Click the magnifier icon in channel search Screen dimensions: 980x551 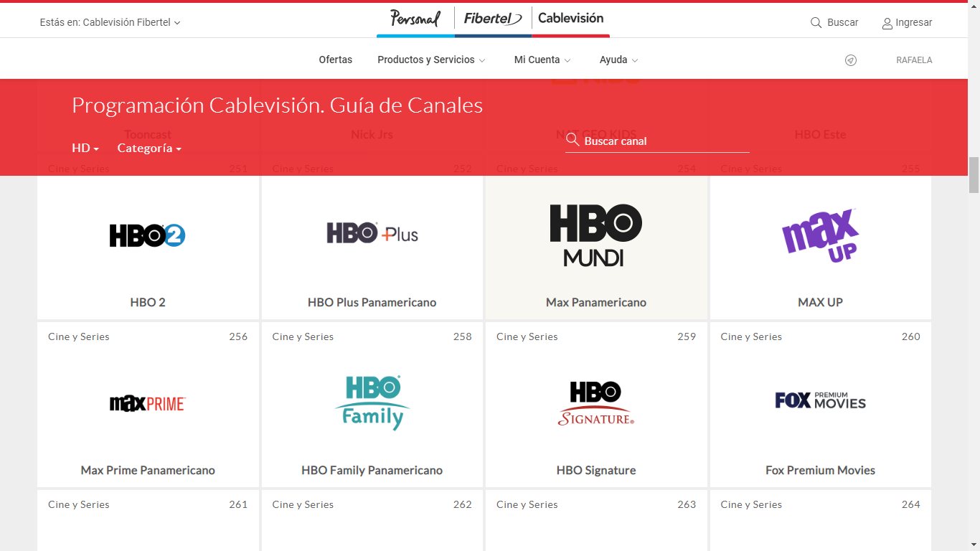572,139
